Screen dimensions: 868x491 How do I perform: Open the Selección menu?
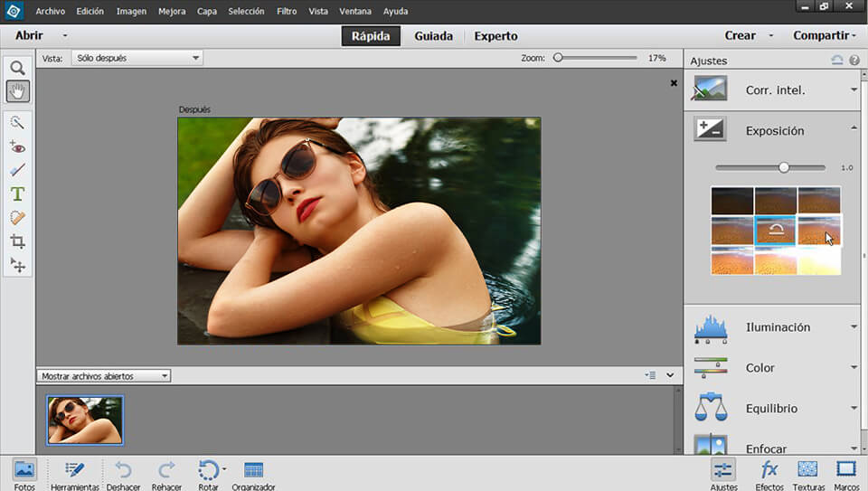[x=246, y=11]
